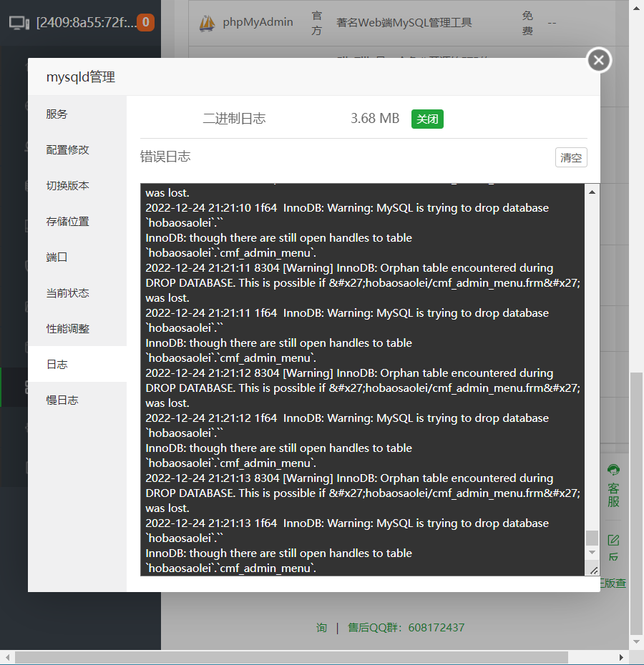Click the feedback edit icon

point(613,541)
